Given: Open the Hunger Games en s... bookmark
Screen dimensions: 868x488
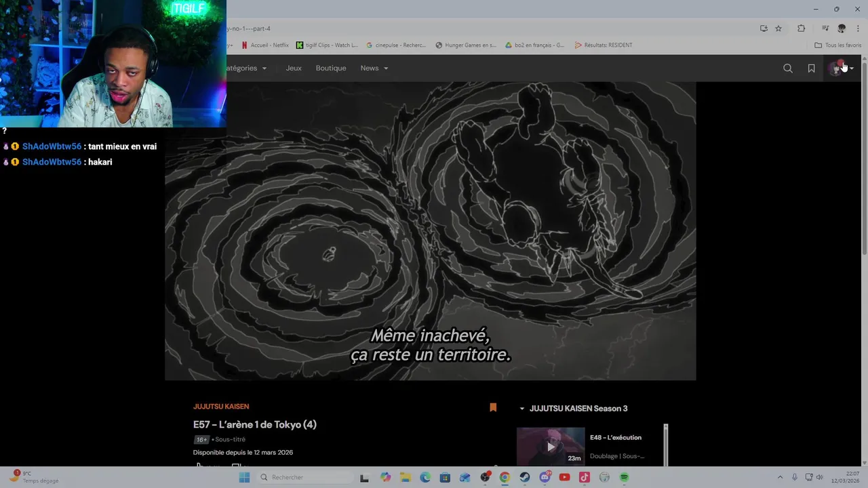Looking at the screenshot, I should click(466, 45).
